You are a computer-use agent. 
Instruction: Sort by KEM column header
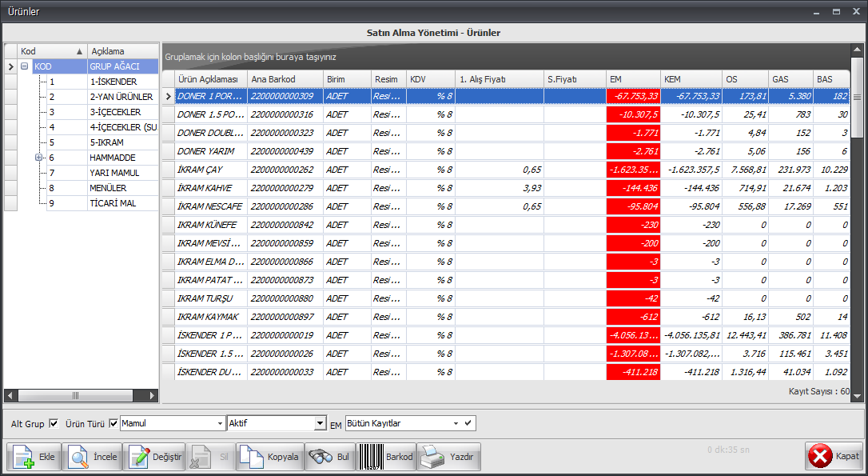coord(691,79)
